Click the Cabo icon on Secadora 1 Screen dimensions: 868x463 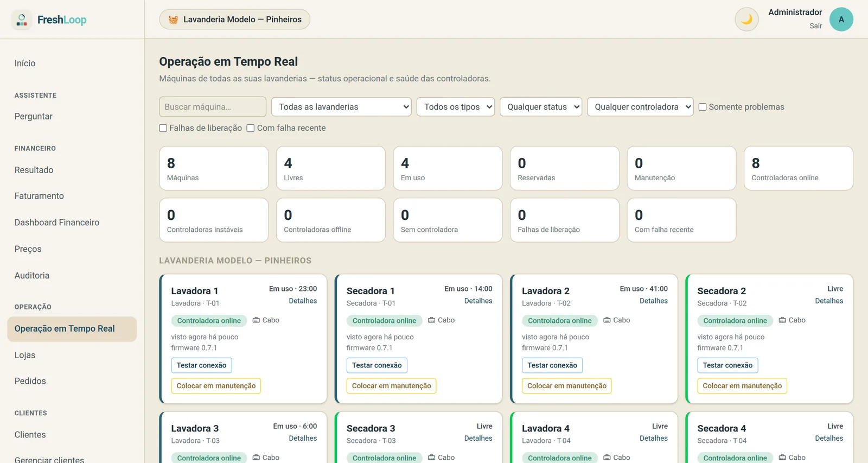(432, 320)
